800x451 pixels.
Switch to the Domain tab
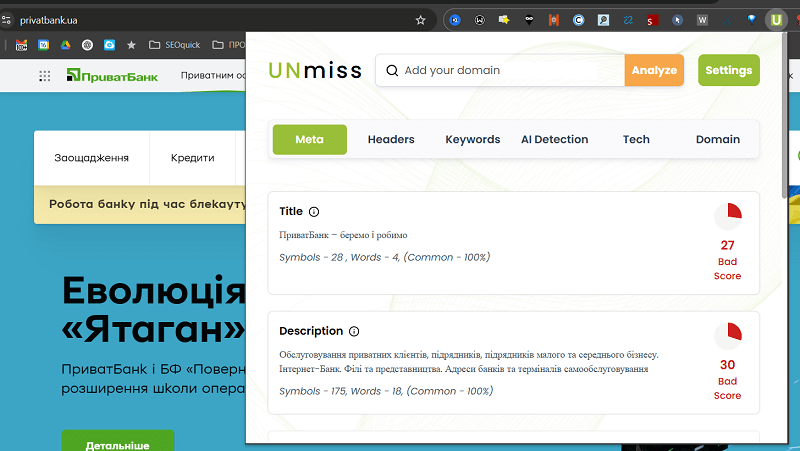pyautogui.click(x=718, y=139)
